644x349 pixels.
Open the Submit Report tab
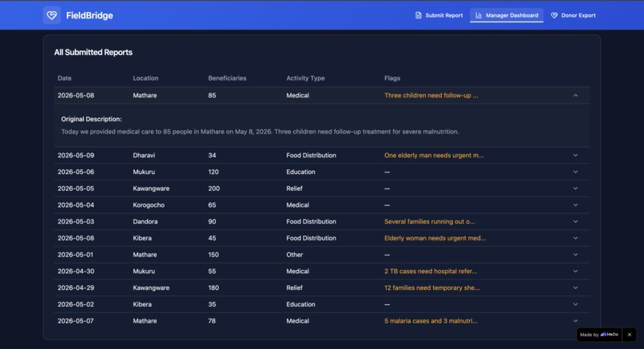[x=439, y=15]
